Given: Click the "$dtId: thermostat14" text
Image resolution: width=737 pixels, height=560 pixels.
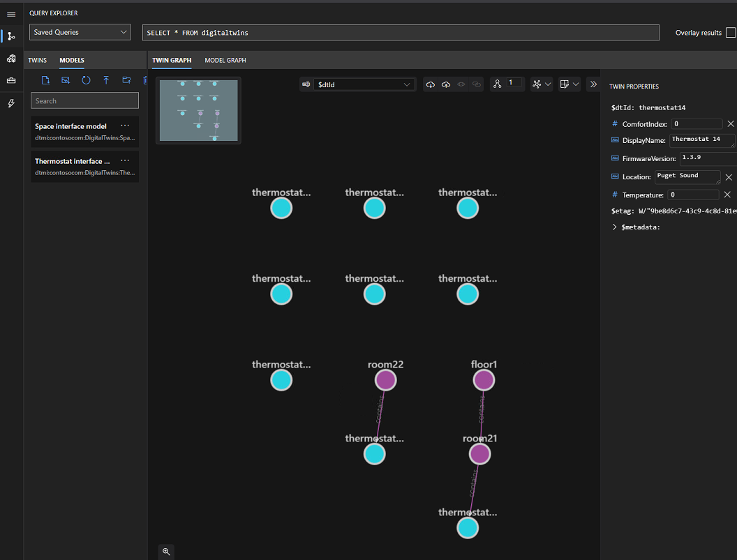Looking at the screenshot, I should [648, 107].
